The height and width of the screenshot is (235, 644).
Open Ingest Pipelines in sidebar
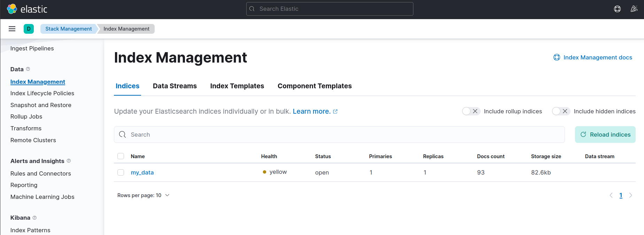click(x=32, y=48)
